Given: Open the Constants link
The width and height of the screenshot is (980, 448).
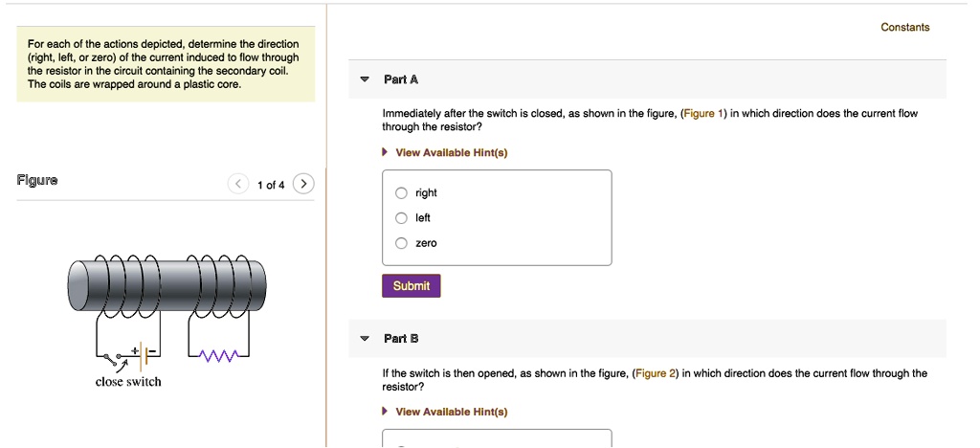Looking at the screenshot, I should 904,27.
